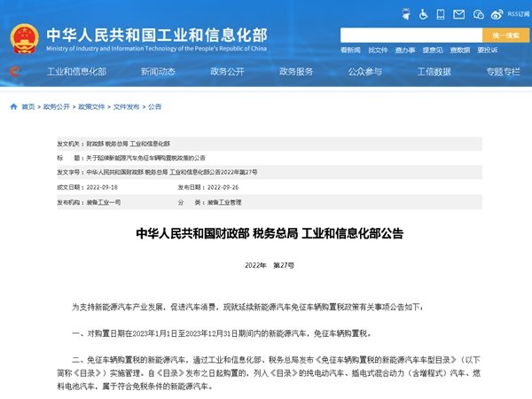Open the 新闻动态 nav menu
The image size is (532, 399).
point(158,72)
